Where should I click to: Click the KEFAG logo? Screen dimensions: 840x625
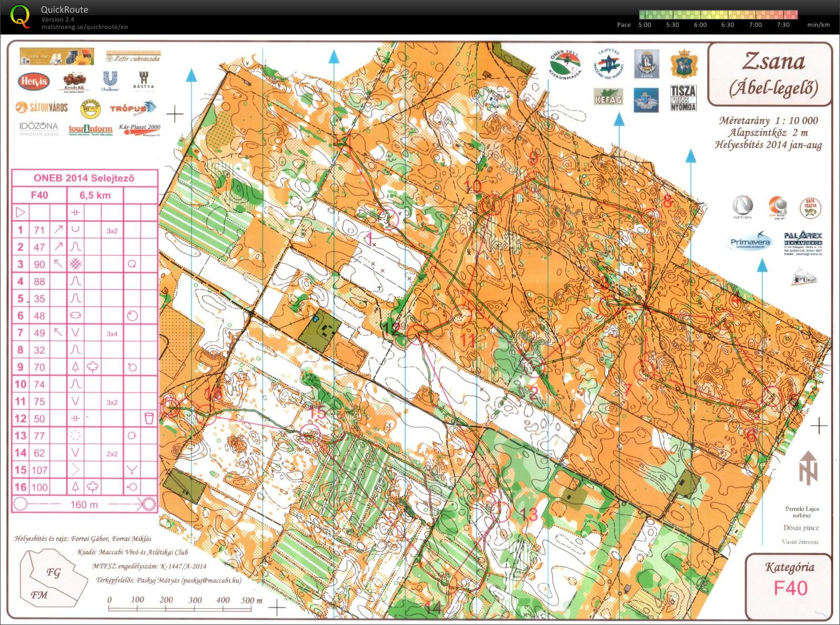pyautogui.click(x=608, y=97)
